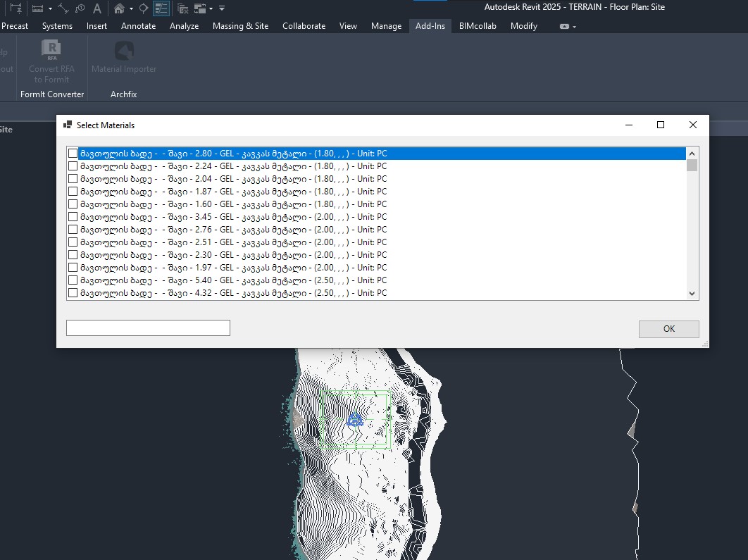Click the materials list scroll up arrow
The height and width of the screenshot is (560, 748).
pyautogui.click(x=692, y=153)
